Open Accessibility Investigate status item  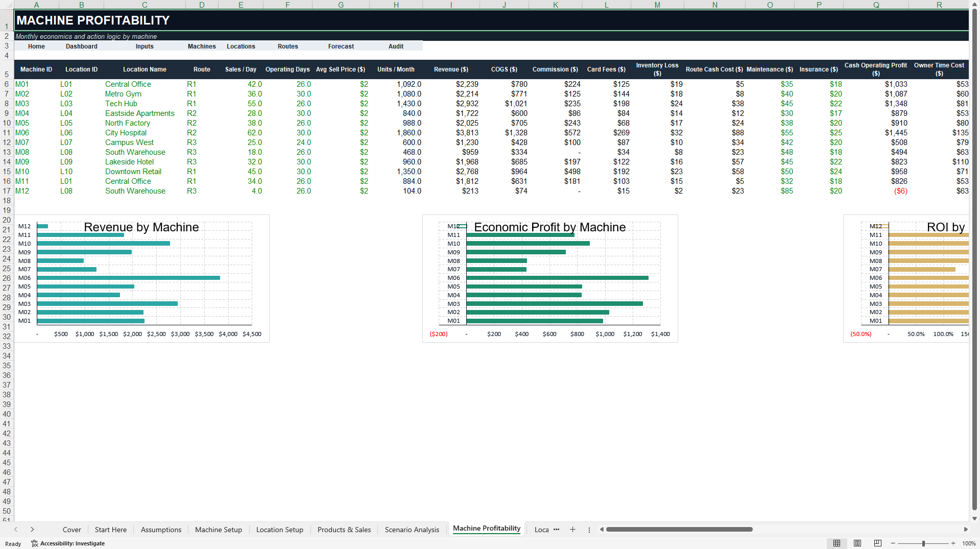tap(68, 543)
